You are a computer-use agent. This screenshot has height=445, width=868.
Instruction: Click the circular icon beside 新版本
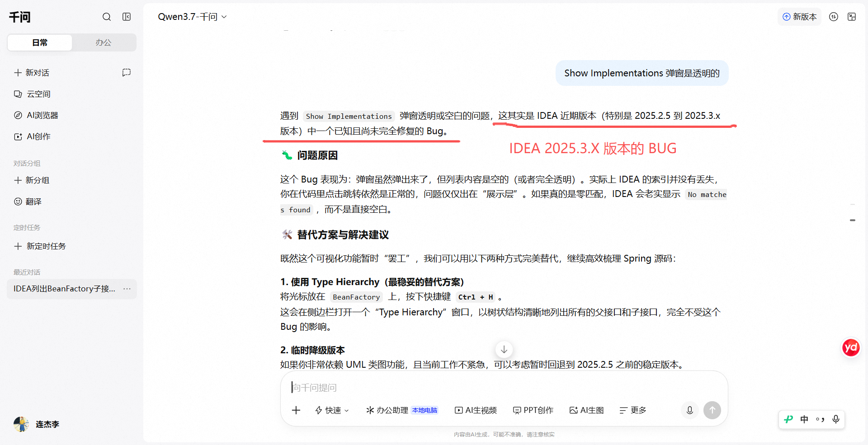[x=834, y=17]
